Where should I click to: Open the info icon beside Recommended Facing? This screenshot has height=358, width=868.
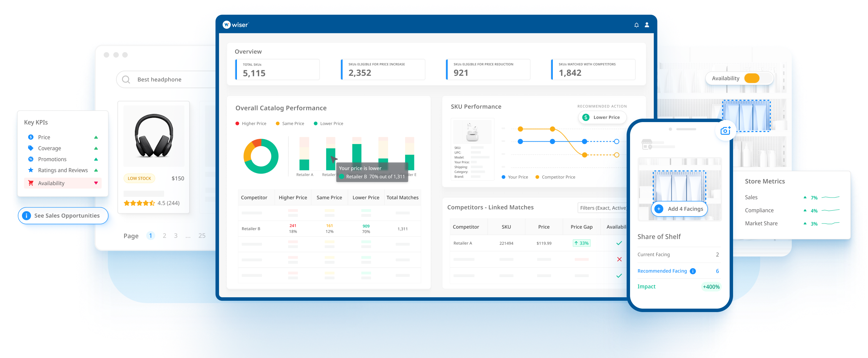(693, 271)
